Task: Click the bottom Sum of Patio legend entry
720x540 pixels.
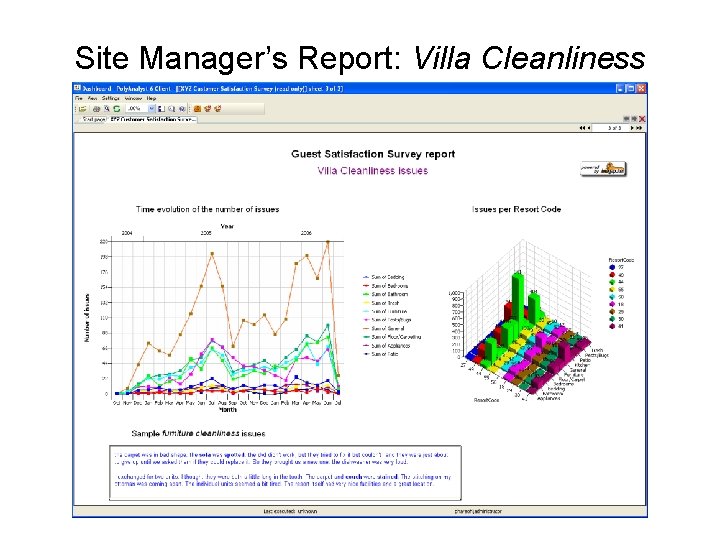Action: (x=381, y=354)
